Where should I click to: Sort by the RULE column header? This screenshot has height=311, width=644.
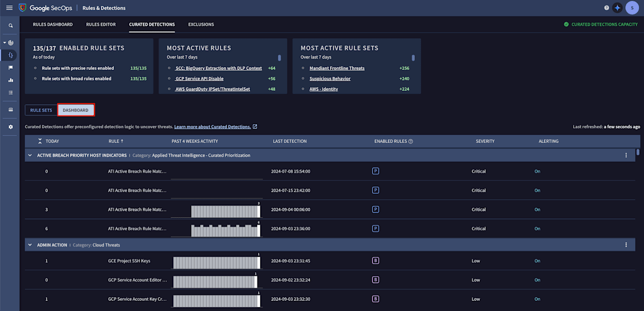point(116,141)
